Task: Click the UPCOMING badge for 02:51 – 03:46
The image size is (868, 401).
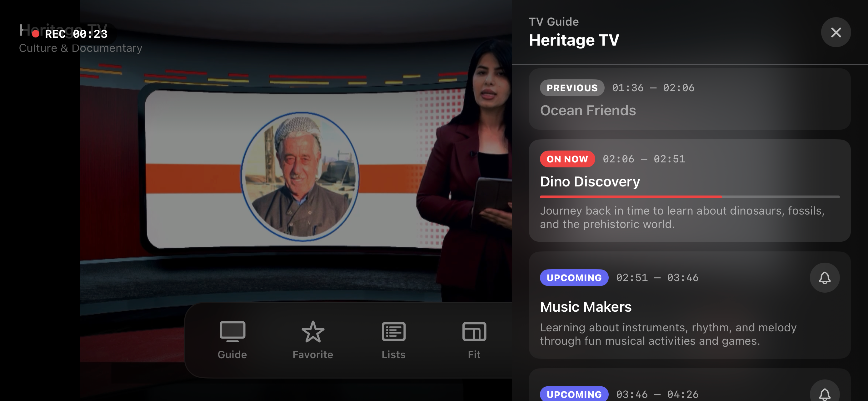Action: (574, 277)
